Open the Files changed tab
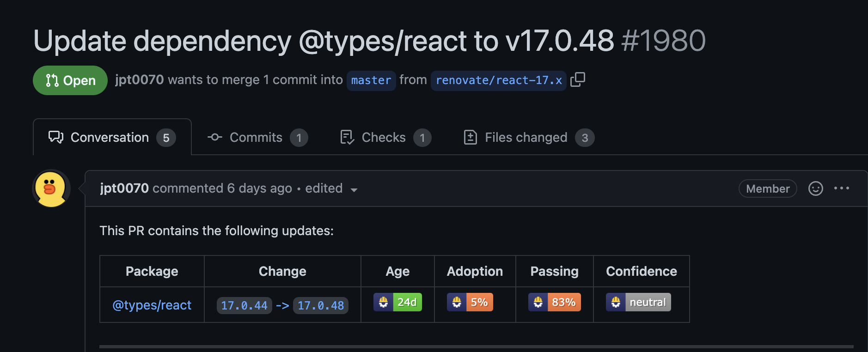Viewport: 868px width, 352px height. click(x=529, y=137)
